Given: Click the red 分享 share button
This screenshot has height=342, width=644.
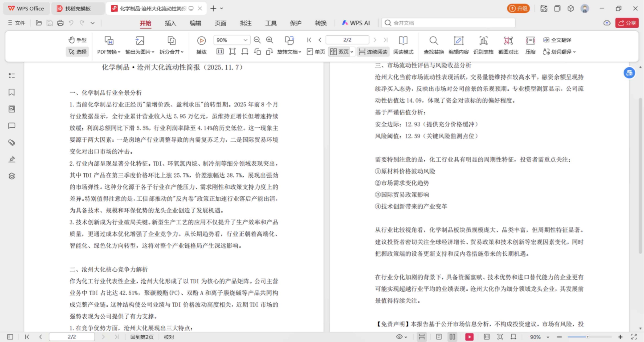Looking at the screenshot, I should [x=627, y=23].
